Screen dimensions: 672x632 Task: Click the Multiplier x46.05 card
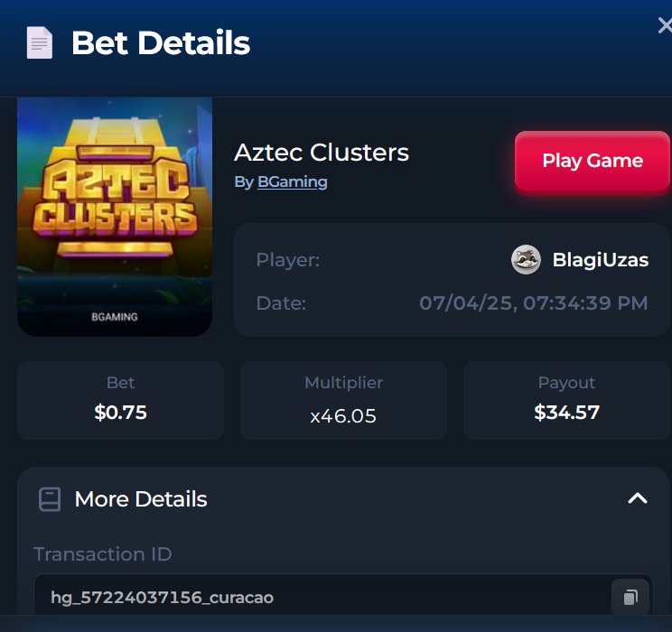coord(343,400)
